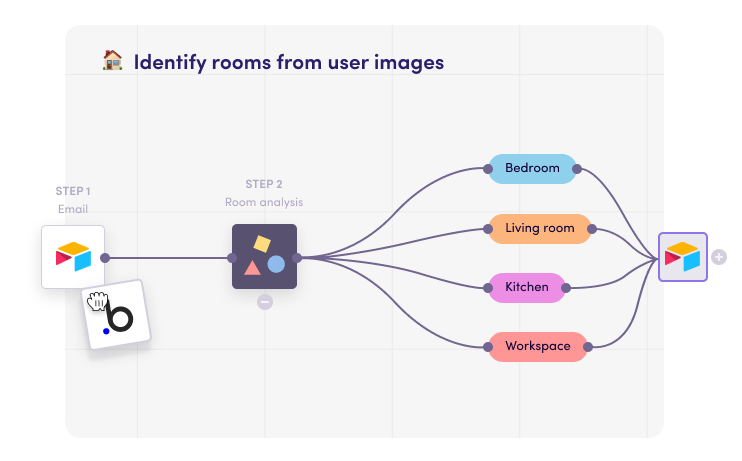Click the right connector dot of the Bedroom pill
The width and height of the screenshot is (742, 461).
577,169
